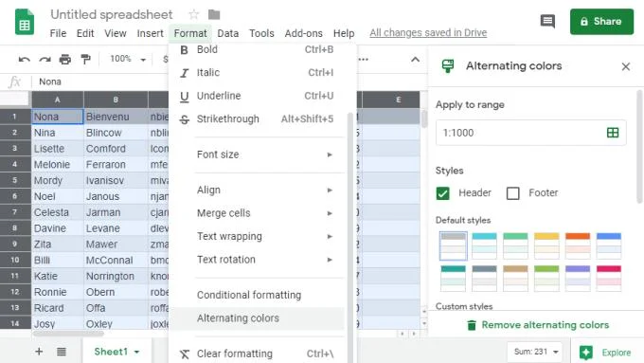Open the Sheet1 tab dropdown arrow
The image size is (644, 363).
pyautogui.click(x=136, y=352)
